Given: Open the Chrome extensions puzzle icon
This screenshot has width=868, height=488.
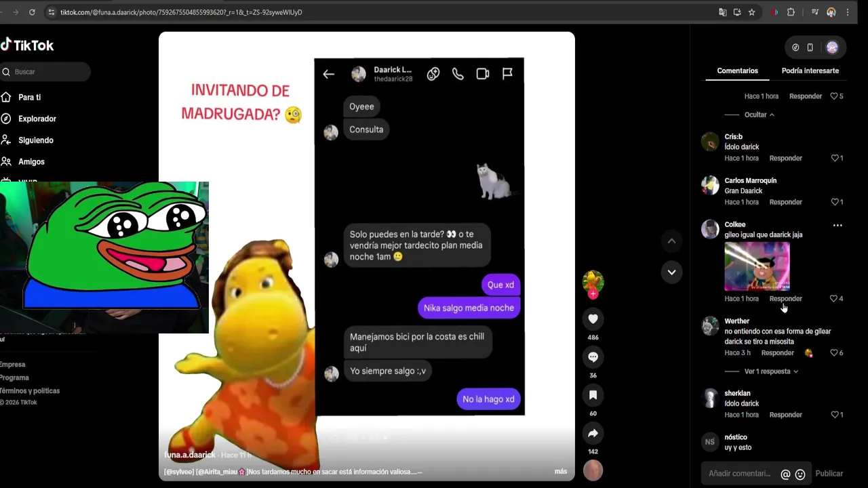Looking at the screenshot, I should [x=791, y=12].
